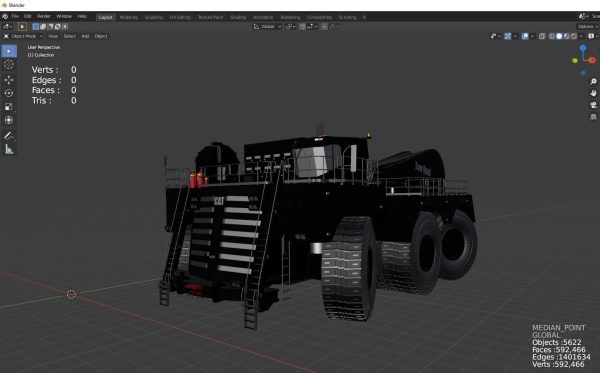Click the pan hand viewport icon
600x373 pixels.
pyautogui.click(x=593, y=93)
